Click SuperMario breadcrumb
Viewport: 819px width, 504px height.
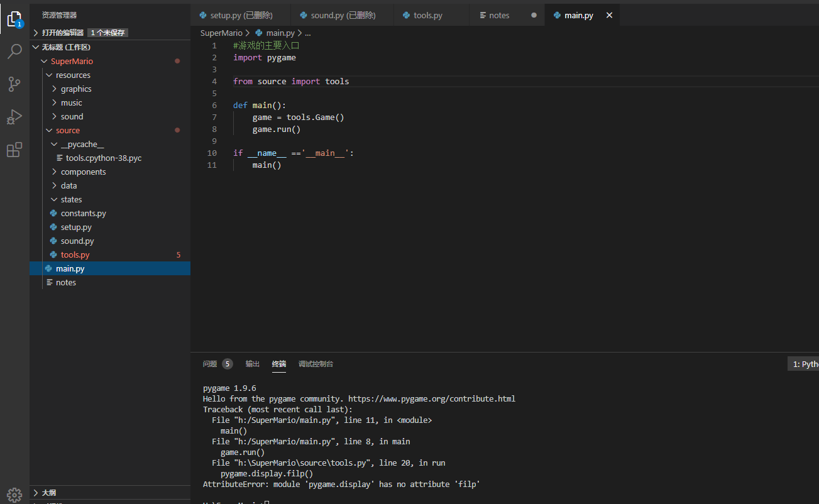221,33
